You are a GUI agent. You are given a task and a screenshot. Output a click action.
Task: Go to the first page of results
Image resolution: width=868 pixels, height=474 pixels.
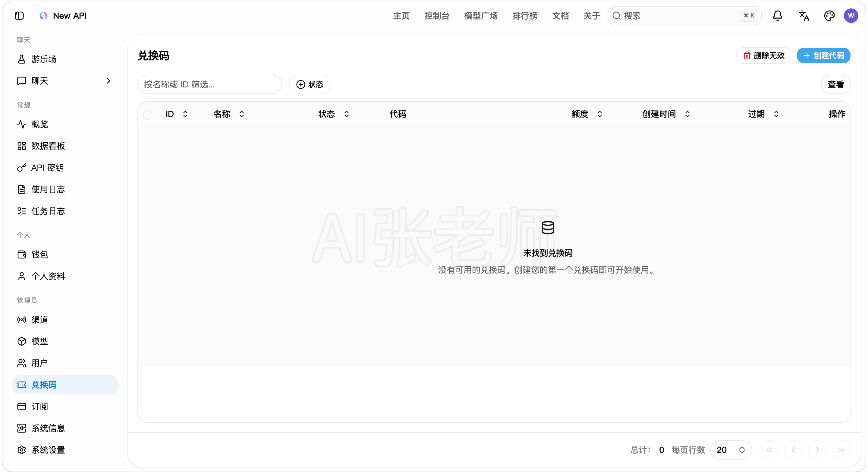769,450
